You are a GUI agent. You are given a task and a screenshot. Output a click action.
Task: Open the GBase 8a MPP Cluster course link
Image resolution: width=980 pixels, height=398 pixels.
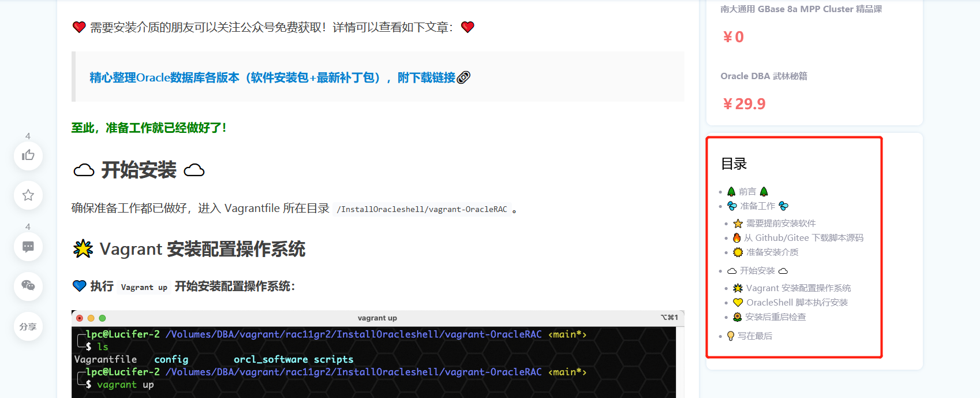tap(801, 9)
